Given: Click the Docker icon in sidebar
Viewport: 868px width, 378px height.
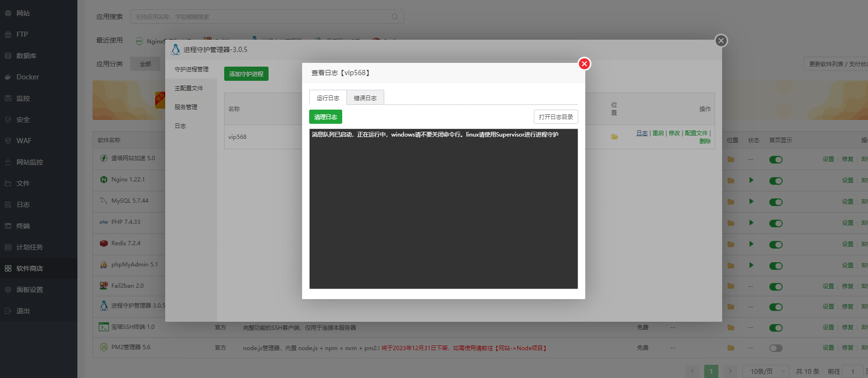Looking at the screenshot, I should (x=8, y=77).
